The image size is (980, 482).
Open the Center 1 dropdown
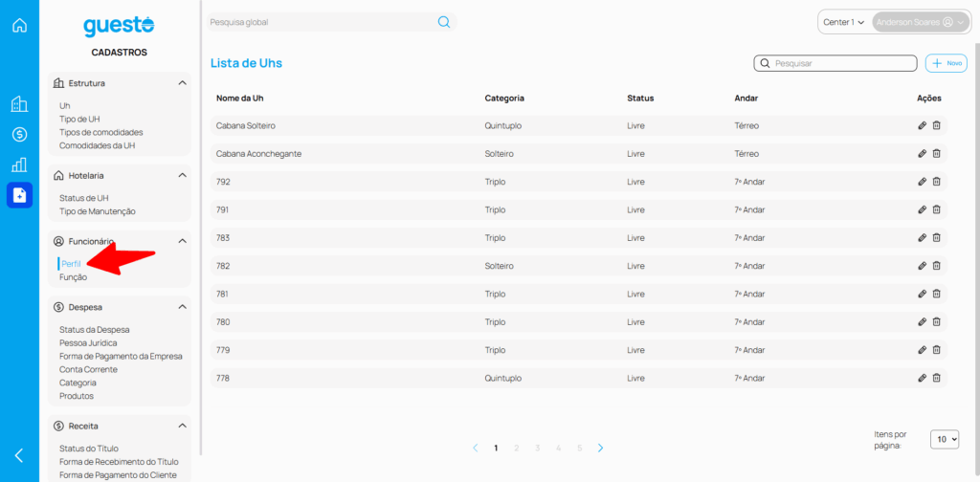click(843, 22)
